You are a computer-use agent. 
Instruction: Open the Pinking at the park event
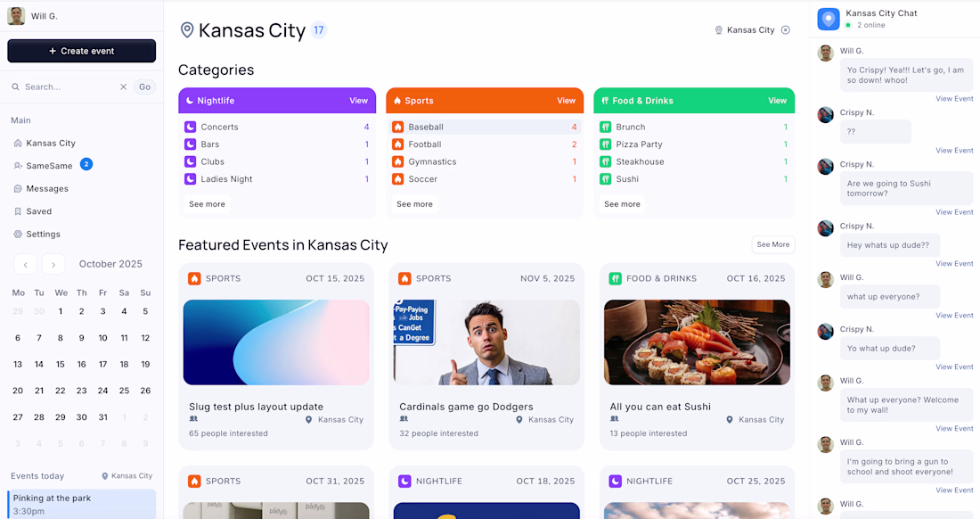pyautogui.click(x=82, y=504)
